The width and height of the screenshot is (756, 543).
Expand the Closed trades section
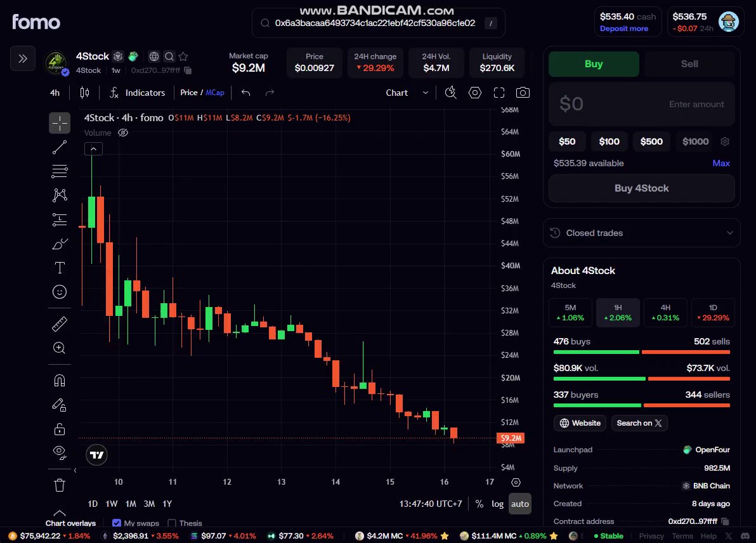(641, 233)
